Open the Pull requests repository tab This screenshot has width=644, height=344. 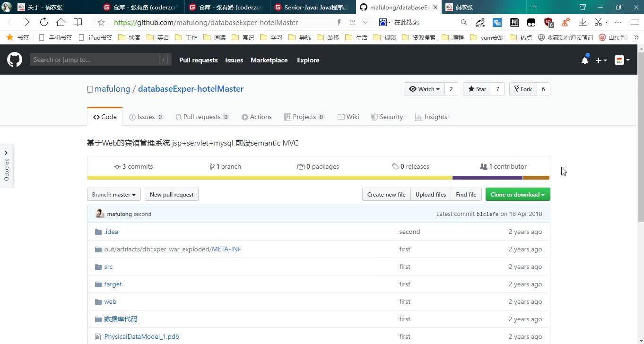point(202,117)
